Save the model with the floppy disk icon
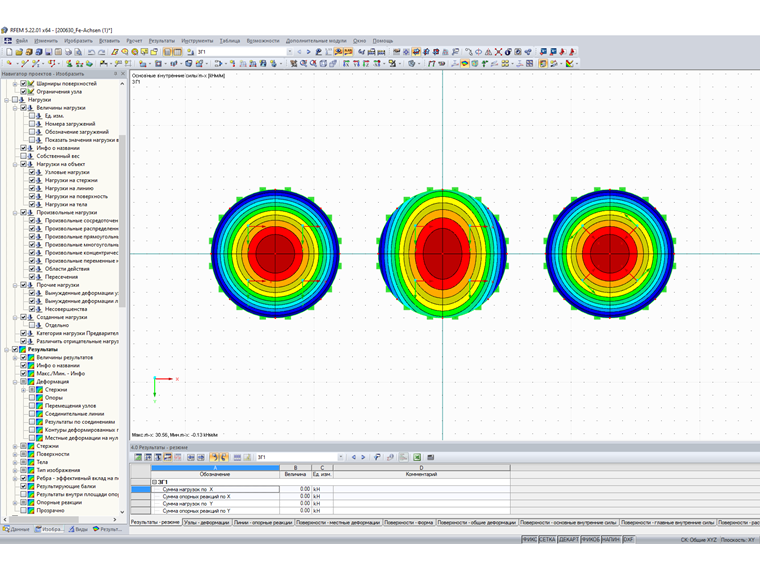This screenshot has height=570, width=760. 48,52
